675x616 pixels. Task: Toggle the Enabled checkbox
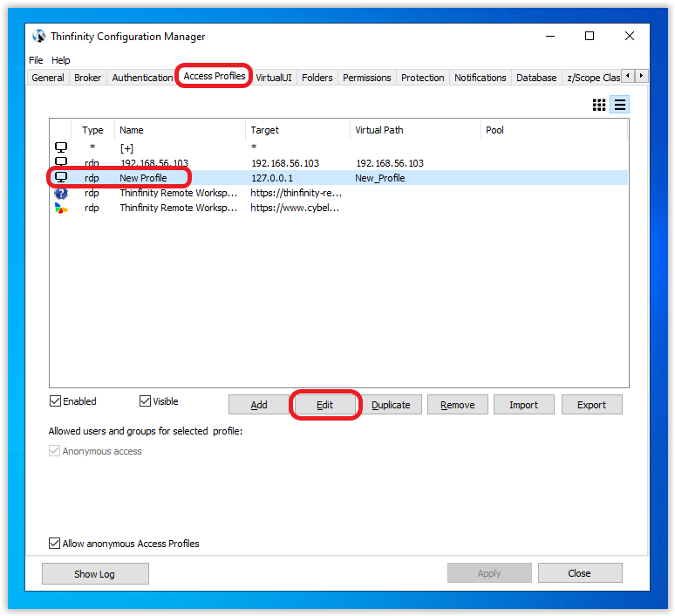(55, 401)
